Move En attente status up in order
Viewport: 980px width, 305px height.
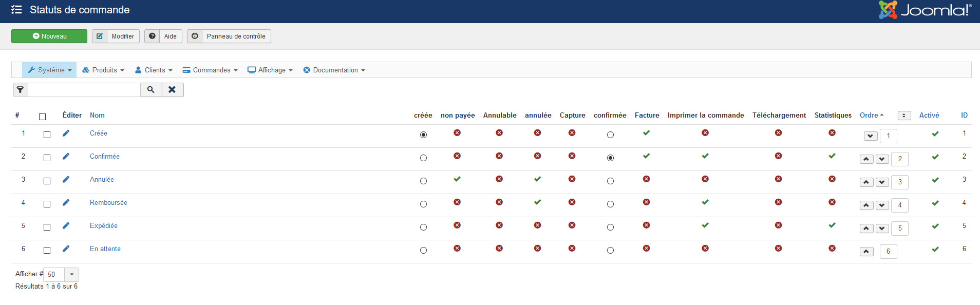[x=866, y=252]
